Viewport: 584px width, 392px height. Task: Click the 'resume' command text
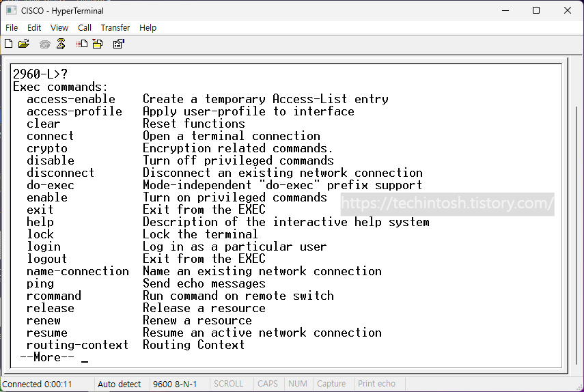47,333
